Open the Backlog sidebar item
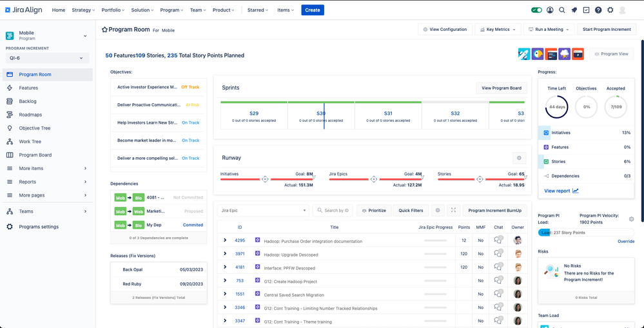The width and height of the screenshot is (644, 328). [28, 101]
